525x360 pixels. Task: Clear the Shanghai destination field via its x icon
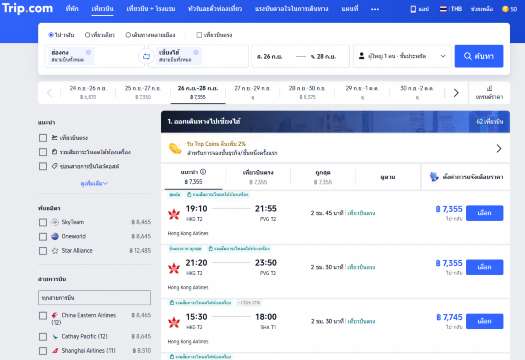pyautogui.click(x=196, y=52)
